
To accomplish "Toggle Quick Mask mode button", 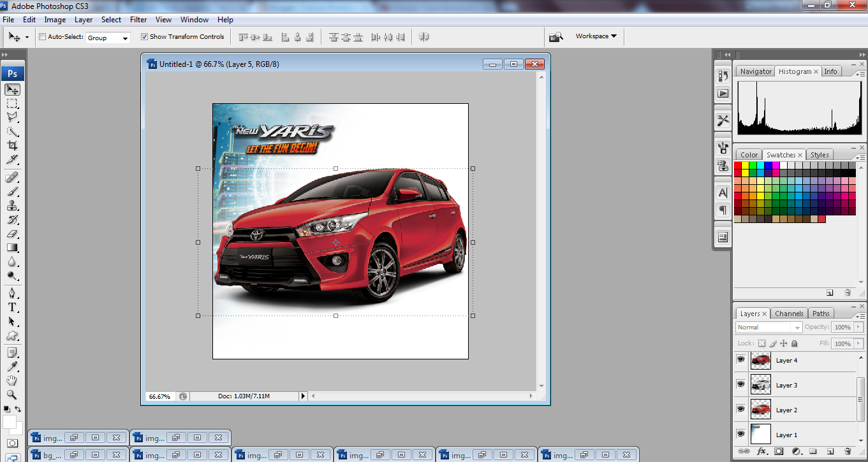I will point(13,443).
